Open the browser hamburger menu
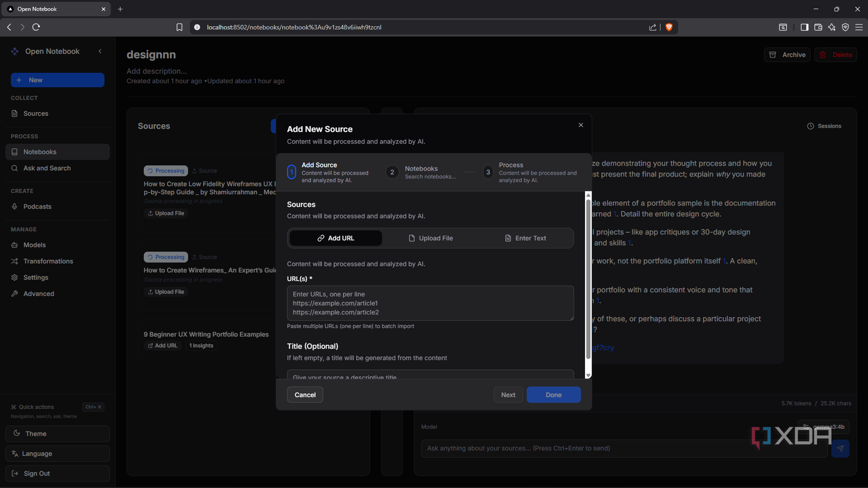868x488 pixels. point(859,27)
